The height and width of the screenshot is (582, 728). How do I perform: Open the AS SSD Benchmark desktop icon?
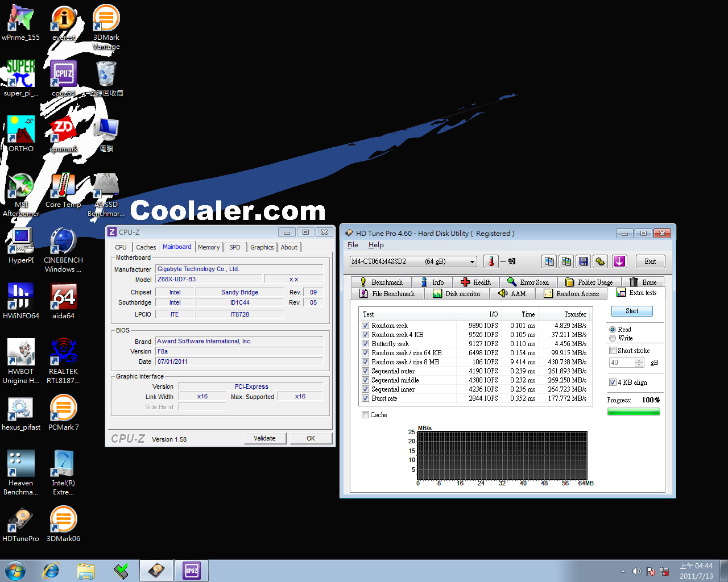pyautogui.click(x=106, y=194)
